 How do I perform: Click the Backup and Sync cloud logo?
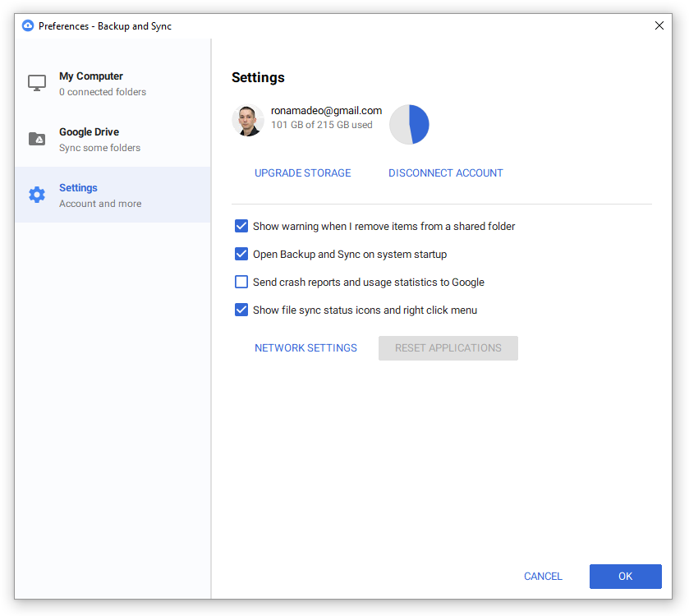(x=27, y=25)
